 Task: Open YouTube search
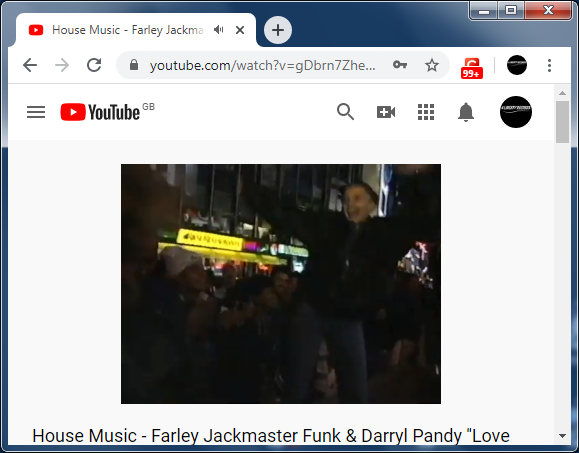click(345, 112)
